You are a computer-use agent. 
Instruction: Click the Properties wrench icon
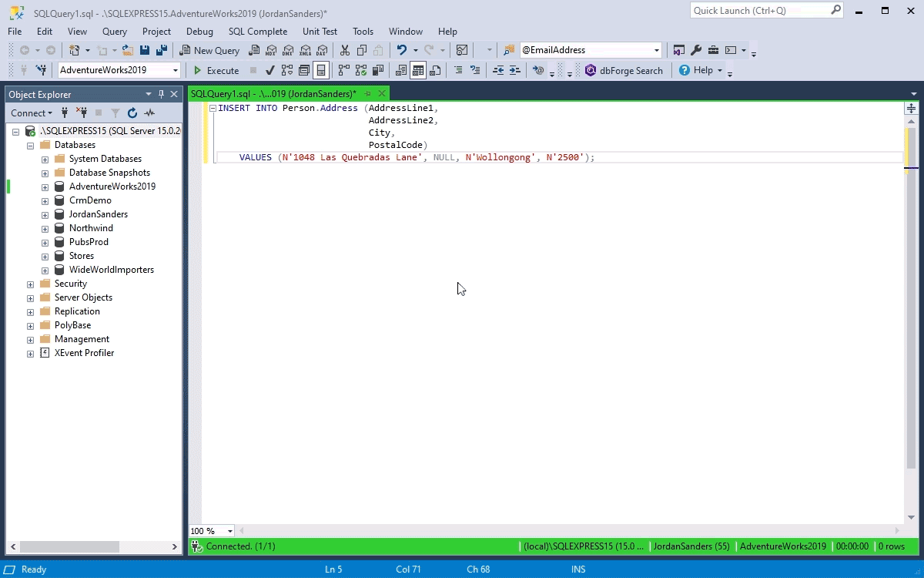[696, 50]
